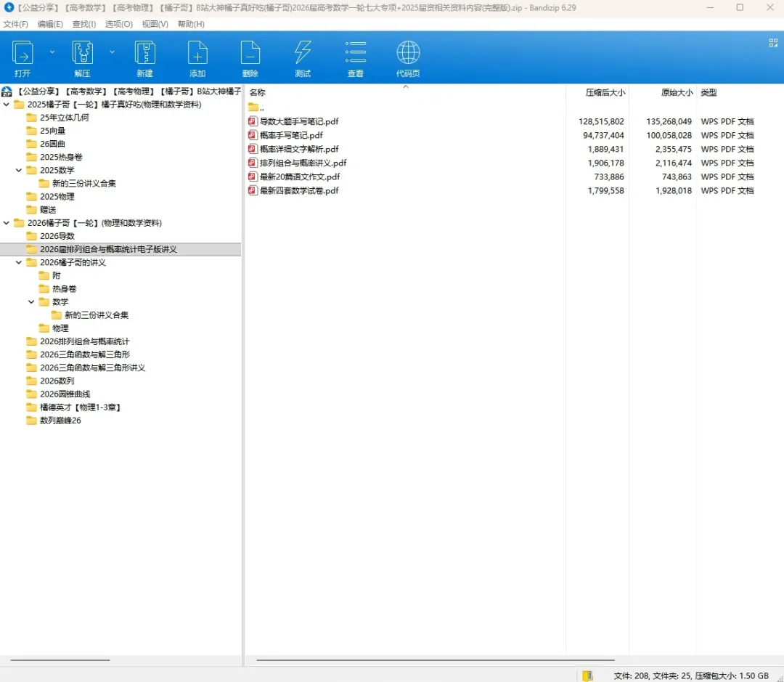Open the 文件(F) menu
This screenshot has height=682, width=784.
(15, 24)
